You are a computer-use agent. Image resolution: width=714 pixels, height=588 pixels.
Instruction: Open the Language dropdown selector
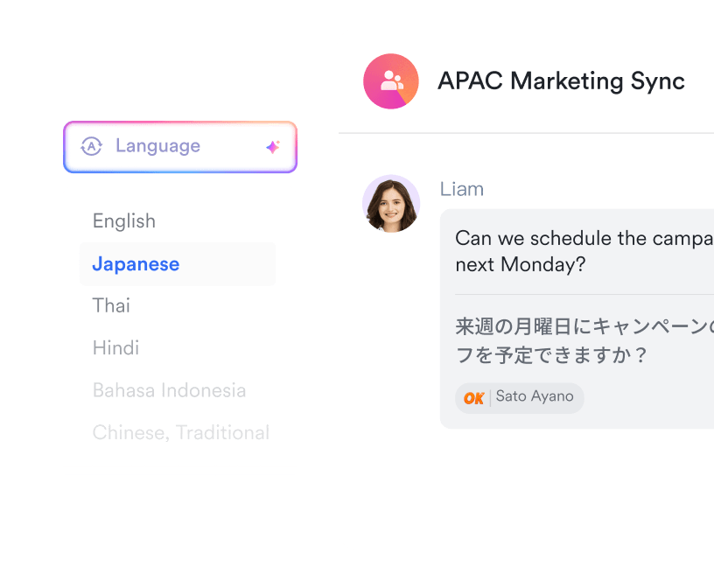click(x=180, y=147)
